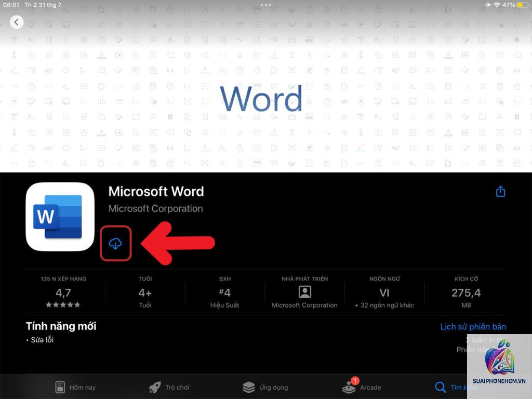The height and width of the screenshot is (399, 532).
Task: Tap the Word banner title
Action: [x=261, y=98]
